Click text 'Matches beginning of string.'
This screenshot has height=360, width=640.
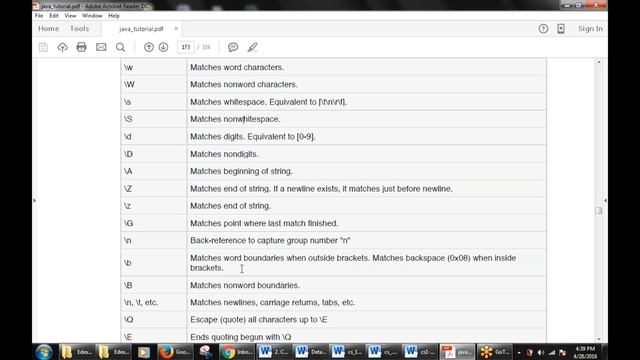(x=241, y=171)
